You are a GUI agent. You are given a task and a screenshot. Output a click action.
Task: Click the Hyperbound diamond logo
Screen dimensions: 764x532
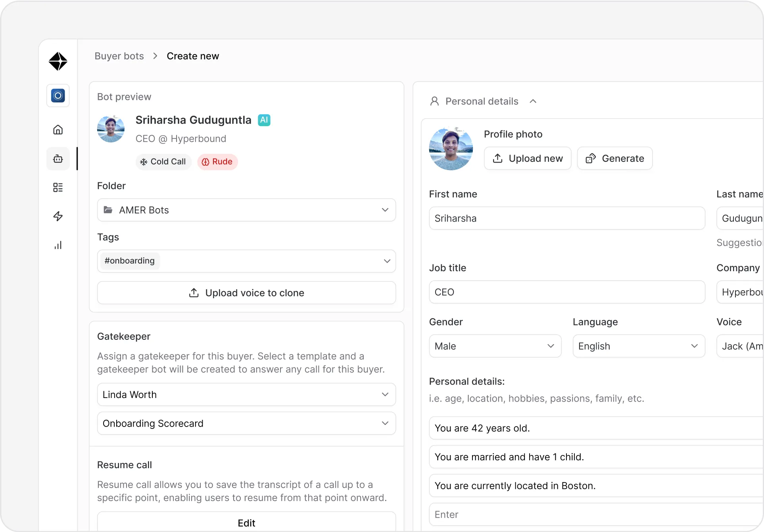(58, 61)
